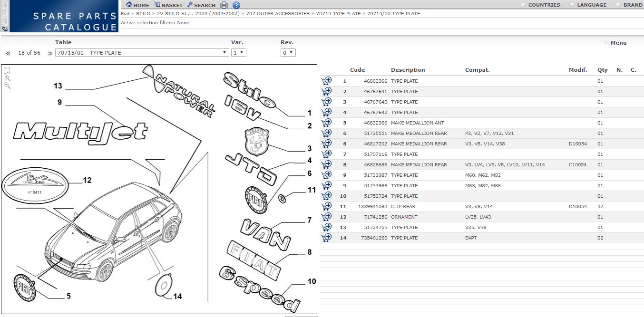
Task: Click STILO breadcrumb link
Action: [143, 14]
